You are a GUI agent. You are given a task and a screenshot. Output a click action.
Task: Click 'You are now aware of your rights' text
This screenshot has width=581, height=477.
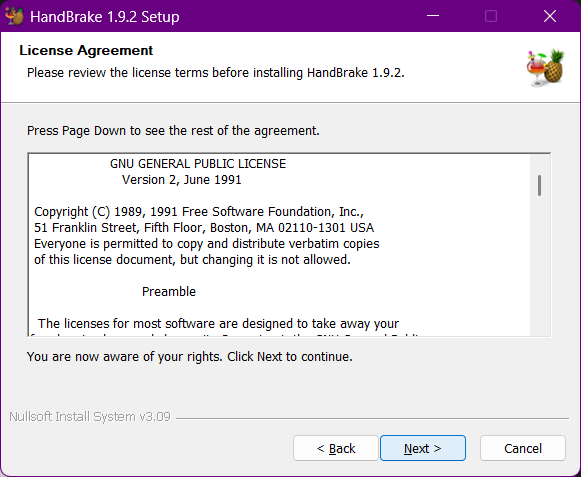coord(190,357)
